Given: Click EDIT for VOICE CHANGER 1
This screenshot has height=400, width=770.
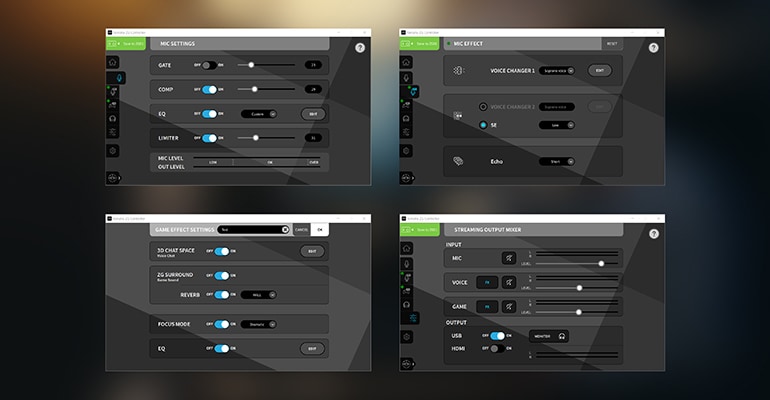Looking at the screenshot, I should tap(600, 71).
